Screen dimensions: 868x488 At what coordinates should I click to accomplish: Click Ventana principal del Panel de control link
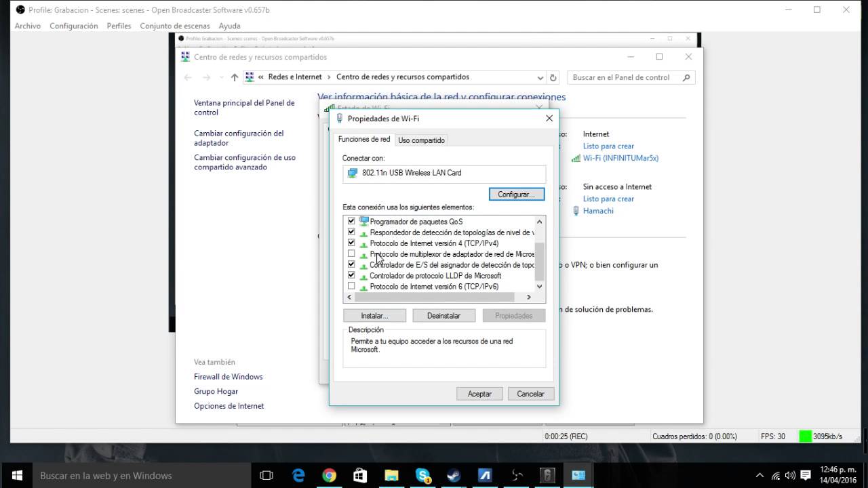[x=244, y=108]
